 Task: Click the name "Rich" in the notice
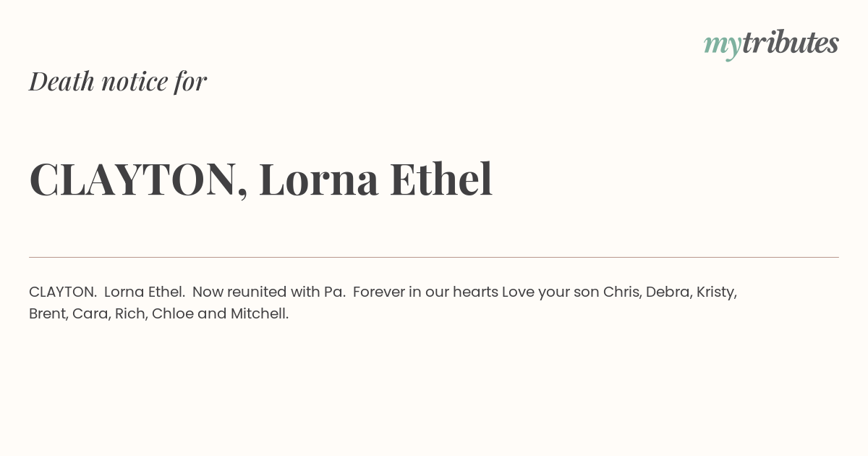click(132, 314)
